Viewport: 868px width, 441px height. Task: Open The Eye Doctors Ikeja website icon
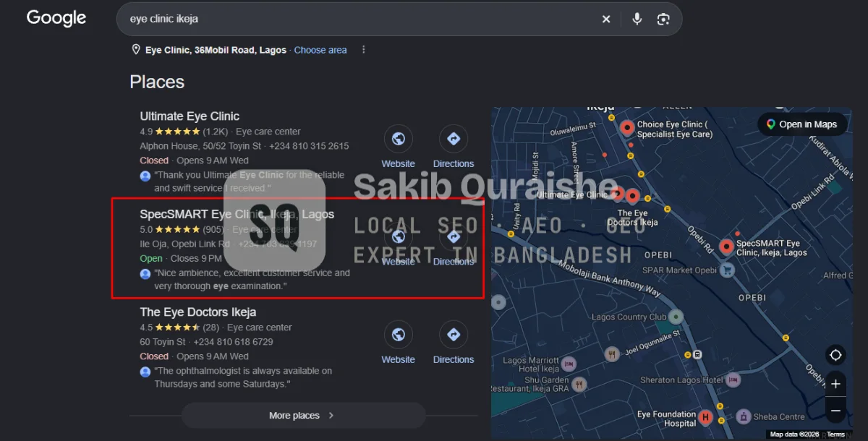[398, 334]
